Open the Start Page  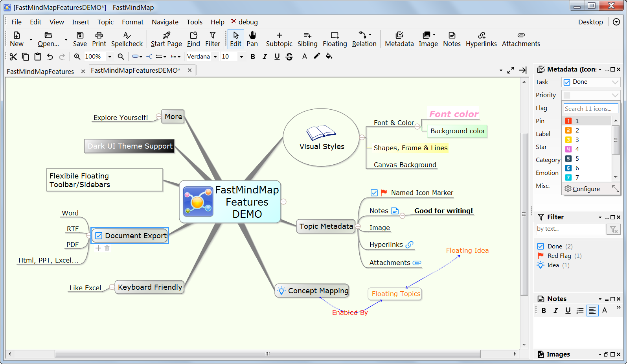(x=166, y=39)
